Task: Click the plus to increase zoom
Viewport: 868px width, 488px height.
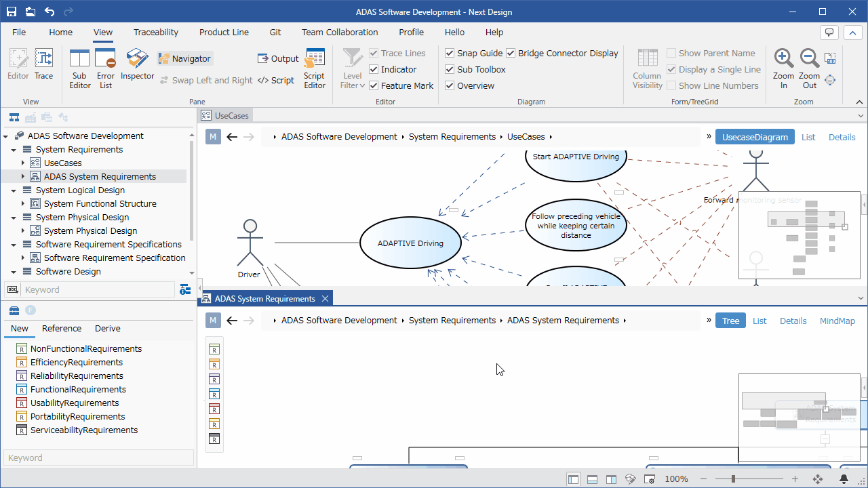Action: pyautogui.click(x=795, y=479)
